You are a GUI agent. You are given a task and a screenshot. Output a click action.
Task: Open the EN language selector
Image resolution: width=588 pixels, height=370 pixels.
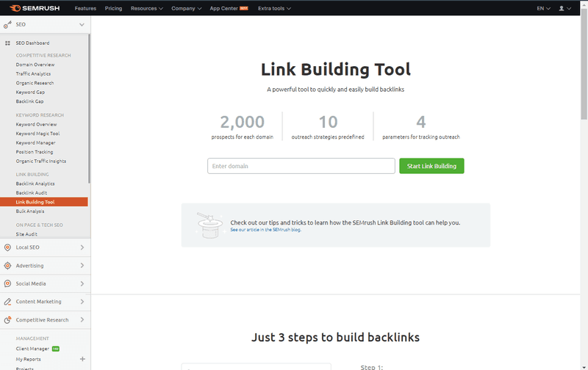coord(543,8)
